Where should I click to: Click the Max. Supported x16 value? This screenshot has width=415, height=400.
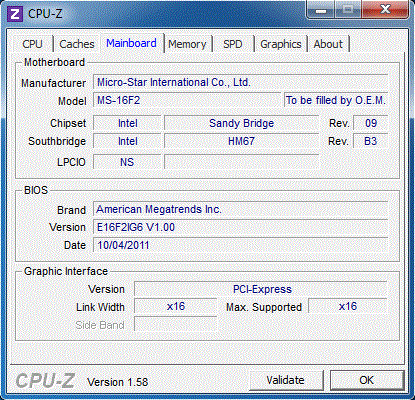348,306
